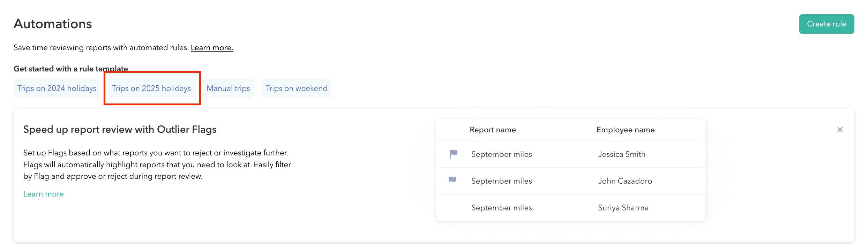Click the Speed up report review heading
The image size is (868, 246).
(x=120, y=130)
